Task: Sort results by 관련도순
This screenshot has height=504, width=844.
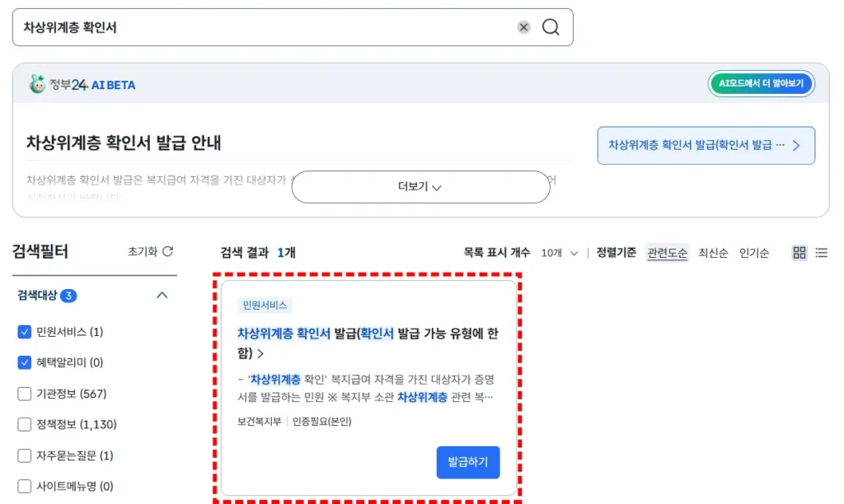Action: pyautogui.click(x=667, y=253)
